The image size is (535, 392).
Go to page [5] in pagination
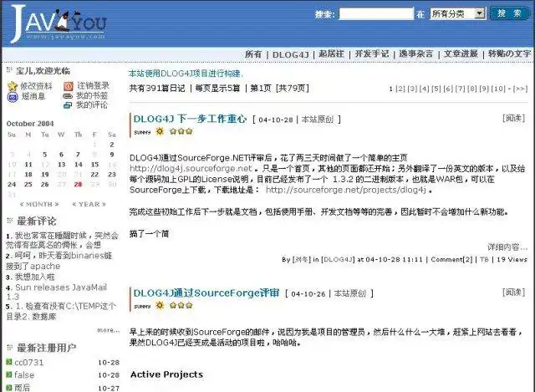(436, 89)
